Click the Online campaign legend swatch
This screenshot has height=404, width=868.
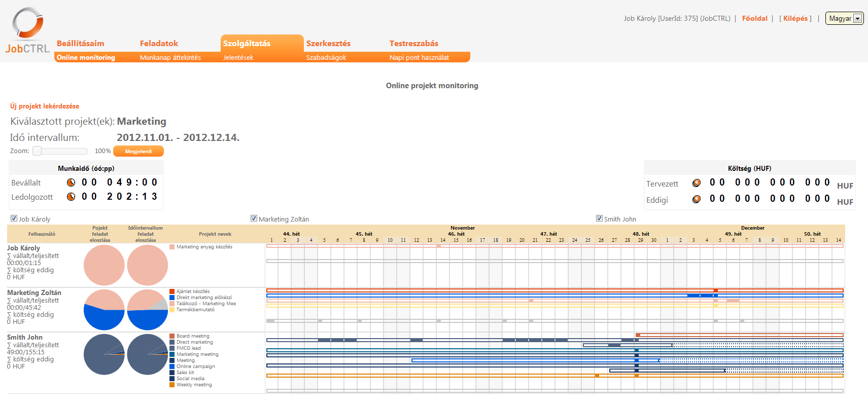pos(172,366)
